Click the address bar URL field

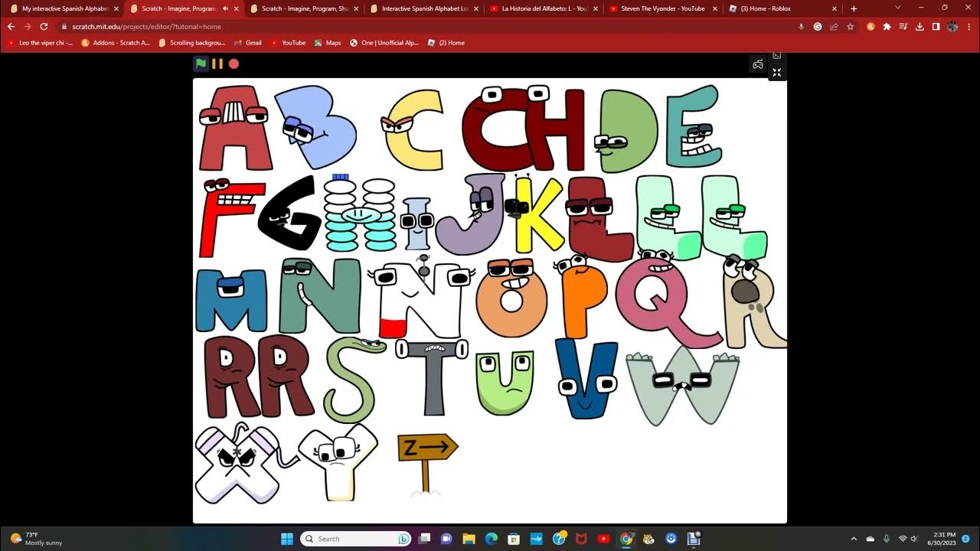pyautogui.click(x=429, y=26)
